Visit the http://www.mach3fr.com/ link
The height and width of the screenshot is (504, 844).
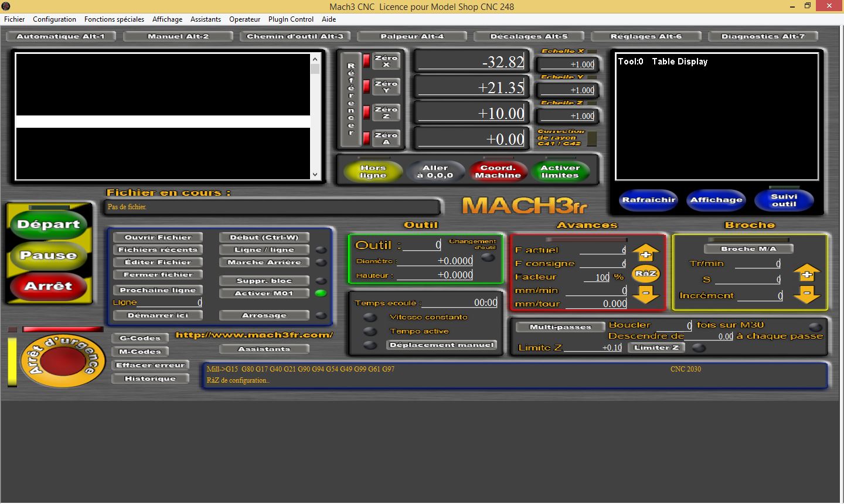(x=254, y=335)
